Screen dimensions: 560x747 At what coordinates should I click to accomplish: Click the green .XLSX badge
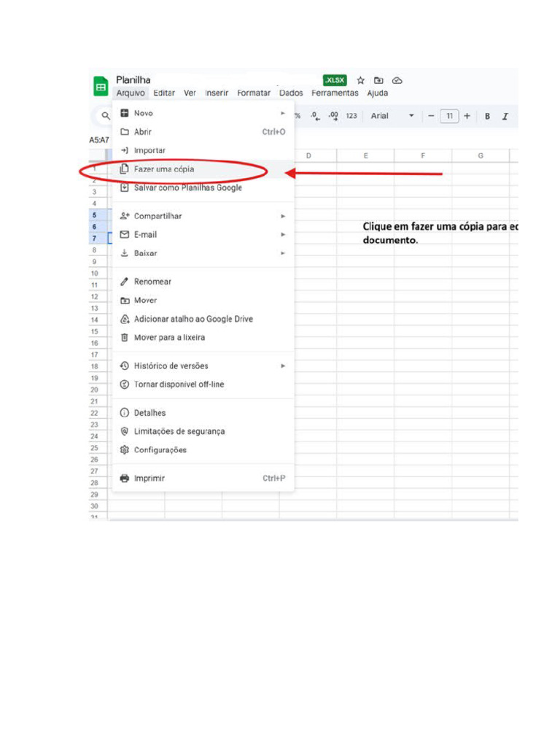click(x=335, y=80)
